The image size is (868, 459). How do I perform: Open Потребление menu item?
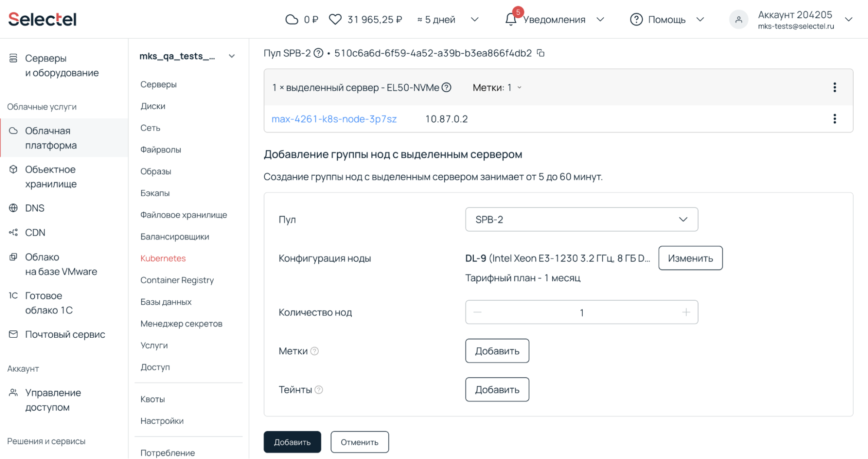(168, 453)
